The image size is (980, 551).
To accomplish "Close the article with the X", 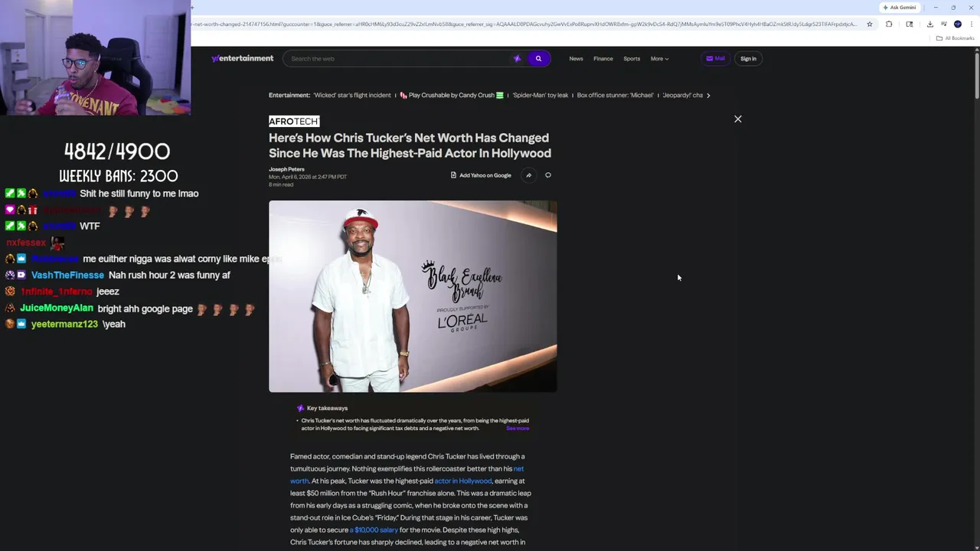I will 738,119.
